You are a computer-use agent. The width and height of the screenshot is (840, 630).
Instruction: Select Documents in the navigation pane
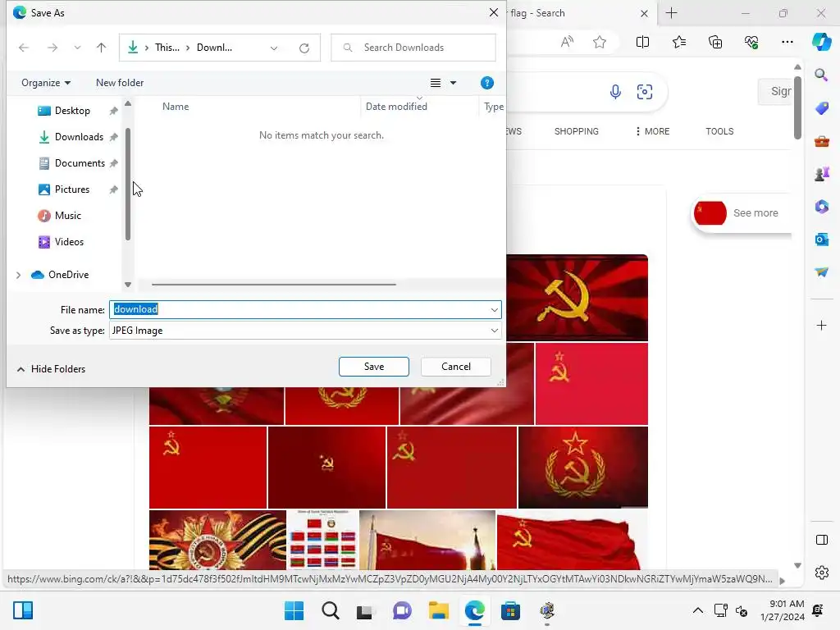79,163
